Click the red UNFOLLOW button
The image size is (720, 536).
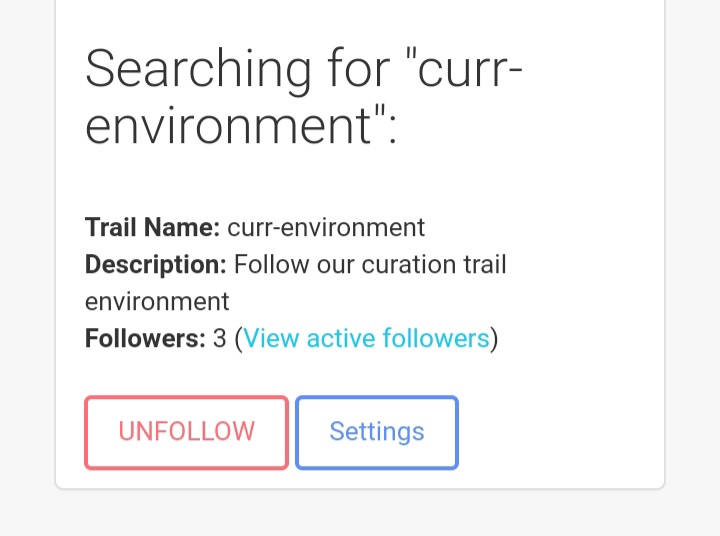tap(187, 432)
